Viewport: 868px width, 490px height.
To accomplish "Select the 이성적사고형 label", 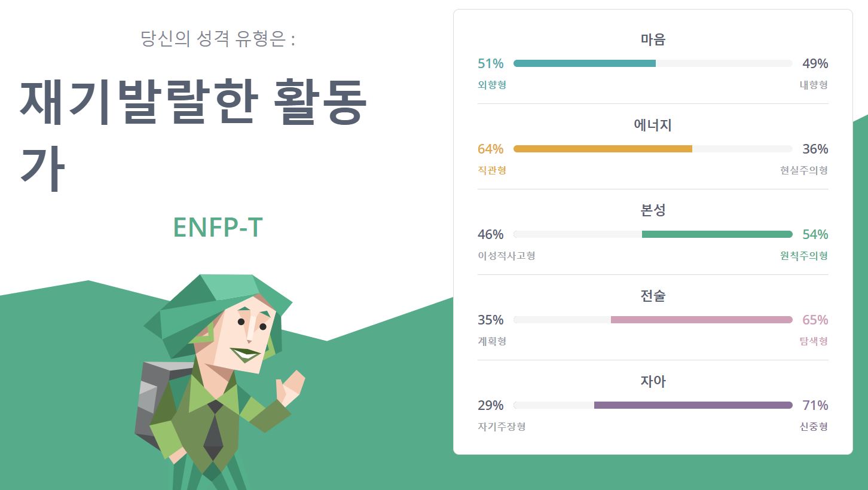I will coord(506,256).
